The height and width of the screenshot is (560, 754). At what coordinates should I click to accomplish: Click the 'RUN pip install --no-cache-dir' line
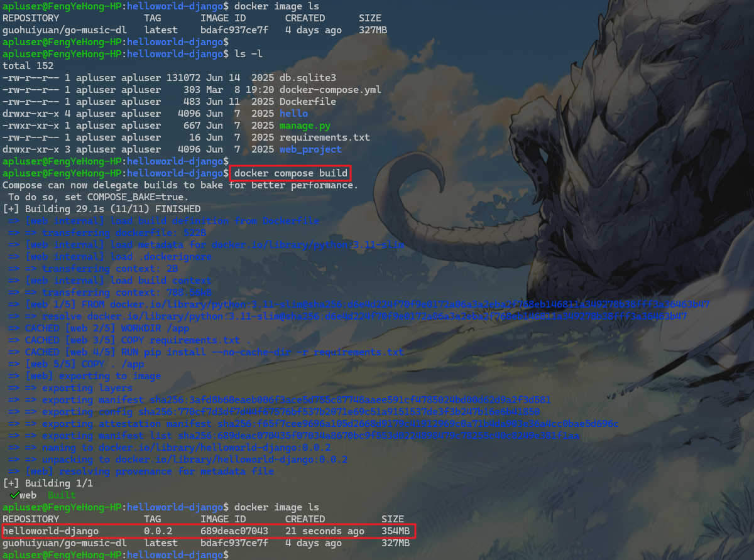tap(206, 352)
